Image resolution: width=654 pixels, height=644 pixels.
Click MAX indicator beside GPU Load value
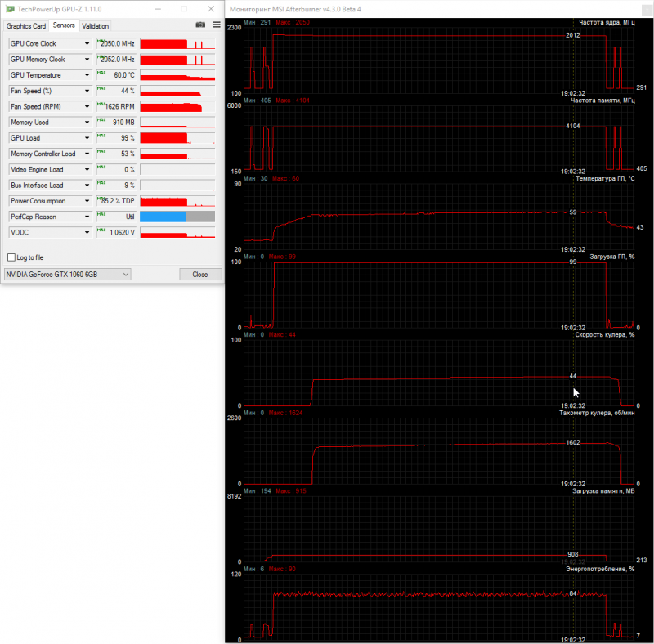click(101, 136)
